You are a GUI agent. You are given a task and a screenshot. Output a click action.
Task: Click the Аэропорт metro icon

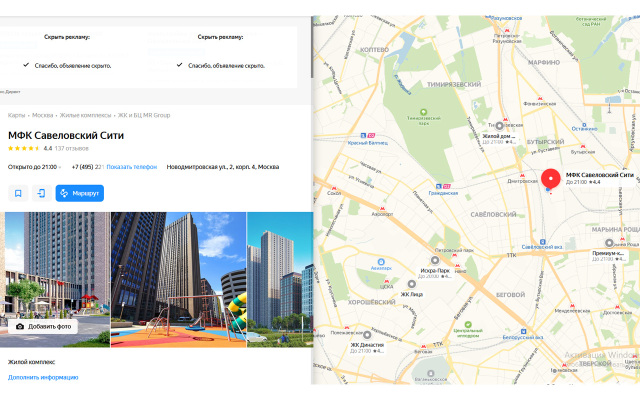click(382, 209)
